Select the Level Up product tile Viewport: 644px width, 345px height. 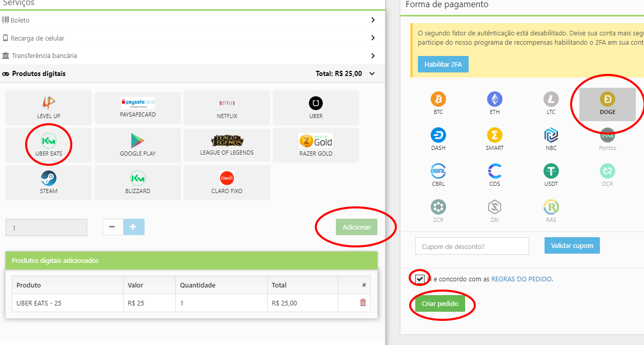point(49,108)
